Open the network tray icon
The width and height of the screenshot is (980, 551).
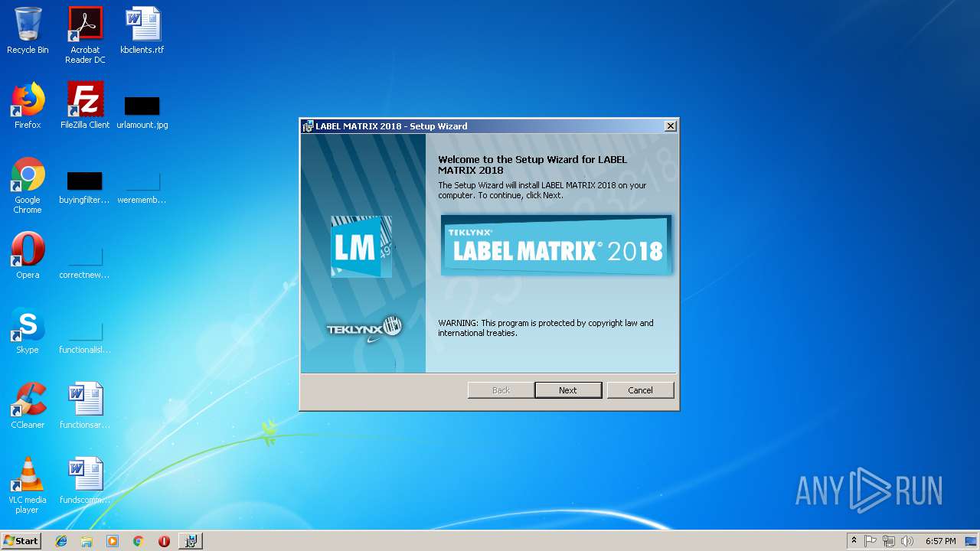tap(889, 541)
